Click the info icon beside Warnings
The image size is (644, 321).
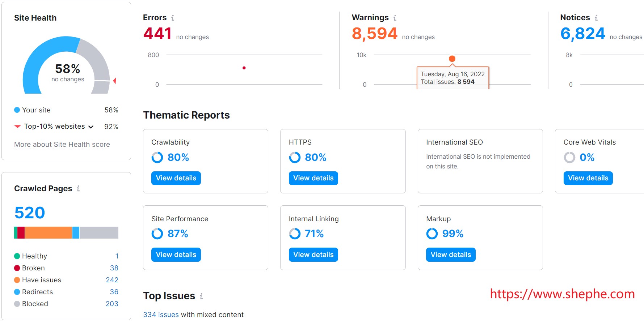(x=395, y=18)
